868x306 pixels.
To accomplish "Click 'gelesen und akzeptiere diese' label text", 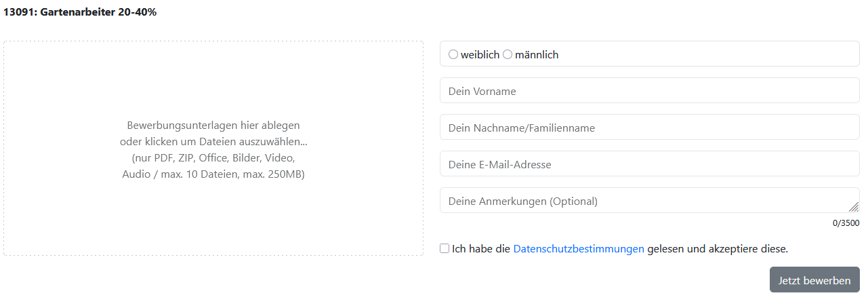I will click(718, 249).
